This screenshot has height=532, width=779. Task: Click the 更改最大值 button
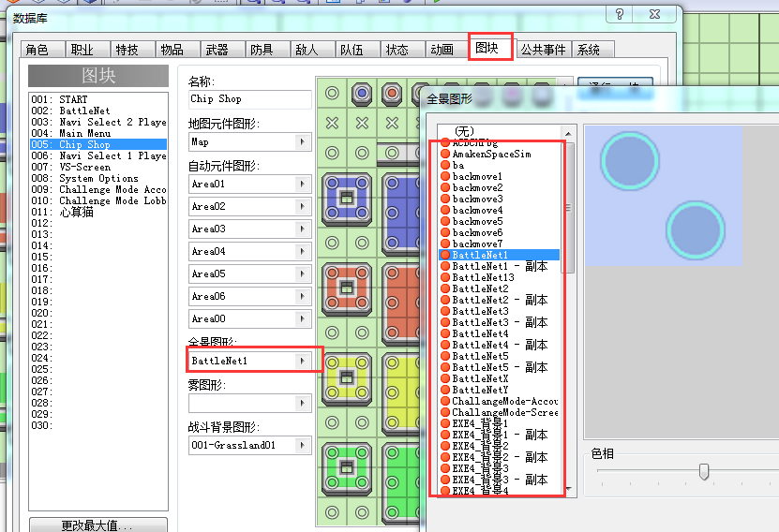pos(97,525)
